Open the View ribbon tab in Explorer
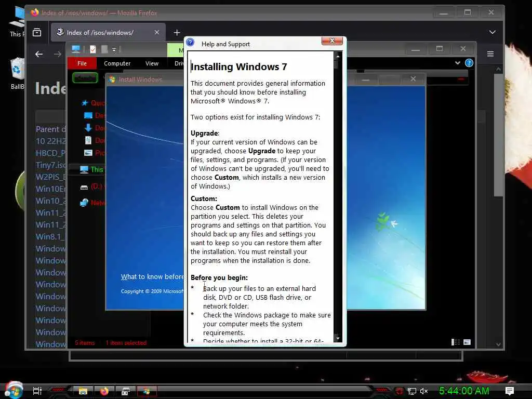The height and width of the screenshot is (399, 532). [x=152, y=63]
